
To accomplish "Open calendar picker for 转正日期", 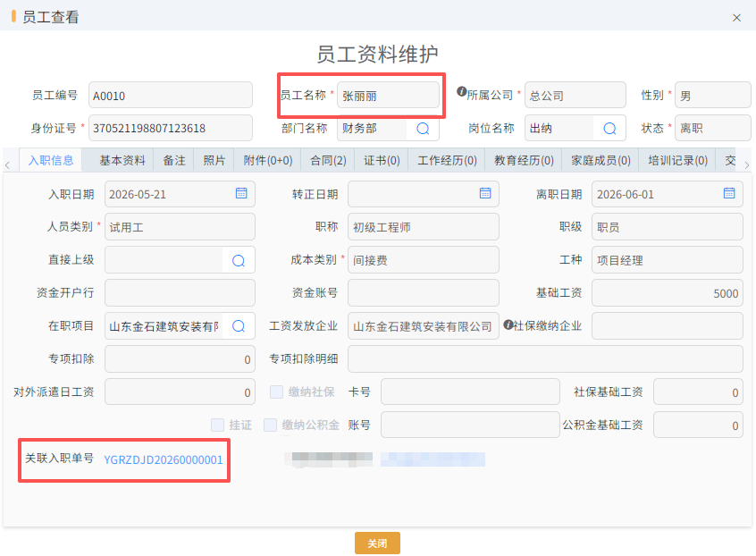I will [485, 193].
